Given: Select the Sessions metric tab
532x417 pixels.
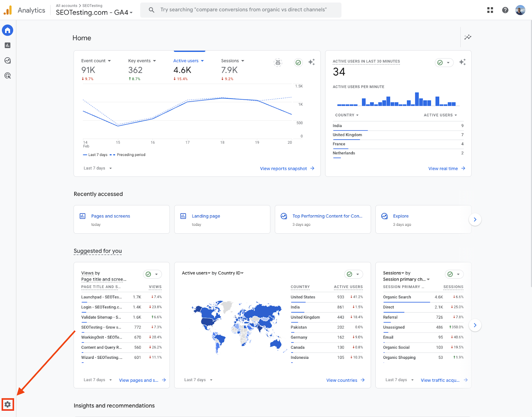Looking at the screenshot, I should (x=232, y=61).
